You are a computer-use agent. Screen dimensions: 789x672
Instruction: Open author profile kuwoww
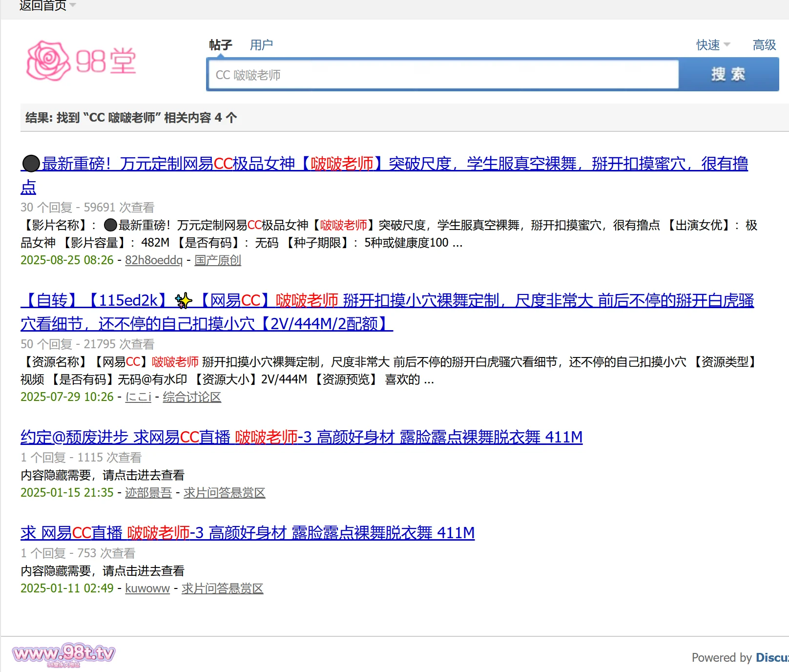147,588
